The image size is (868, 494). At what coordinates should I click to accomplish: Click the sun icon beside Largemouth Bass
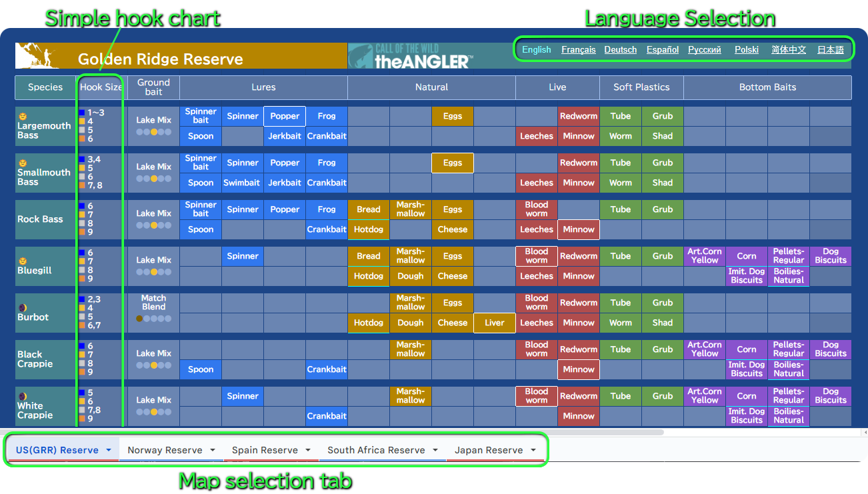[x=22, y=117]
